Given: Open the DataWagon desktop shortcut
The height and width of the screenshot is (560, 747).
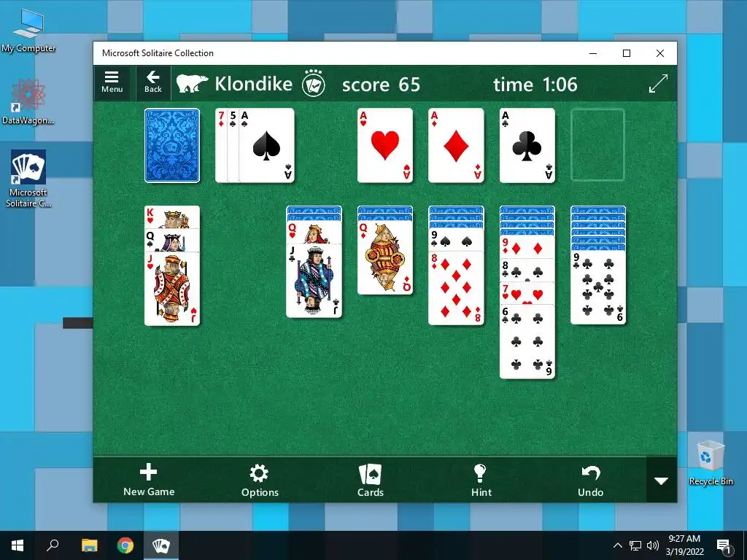Looking at the screenshot, I should point(28,102).
